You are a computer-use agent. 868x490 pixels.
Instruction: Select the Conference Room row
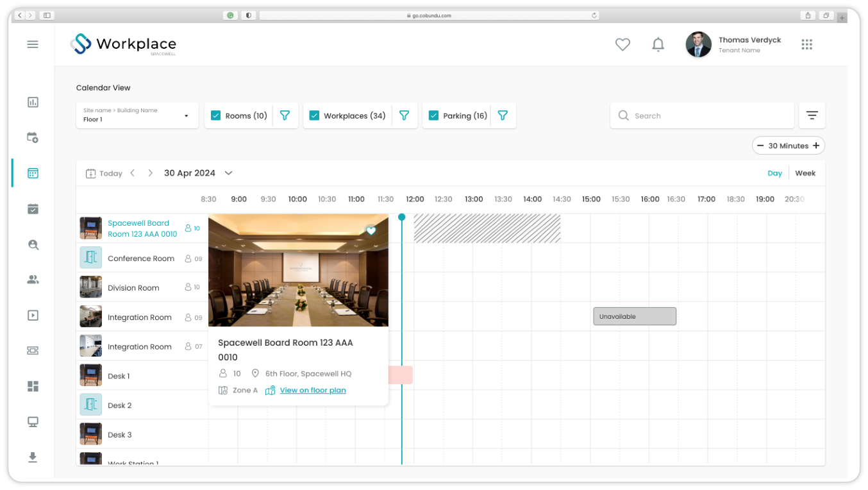coord(142,258)
